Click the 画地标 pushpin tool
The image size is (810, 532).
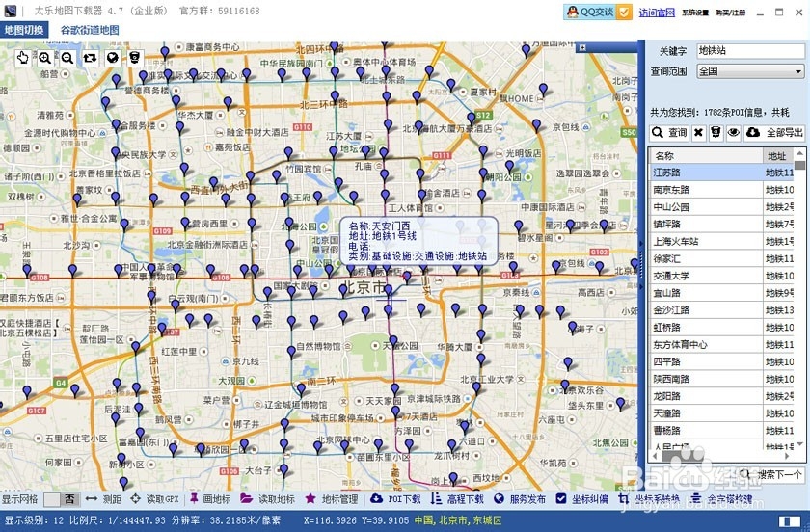(210, 499)
